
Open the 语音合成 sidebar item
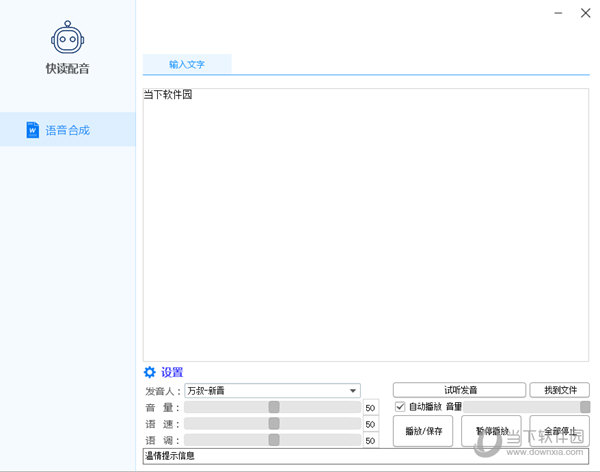coord(68,129)
